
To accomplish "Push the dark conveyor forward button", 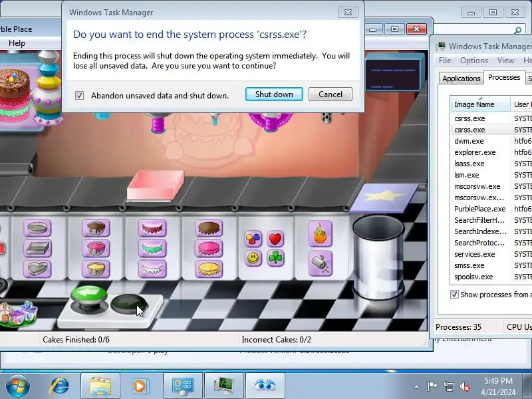I will coord(129,304).
